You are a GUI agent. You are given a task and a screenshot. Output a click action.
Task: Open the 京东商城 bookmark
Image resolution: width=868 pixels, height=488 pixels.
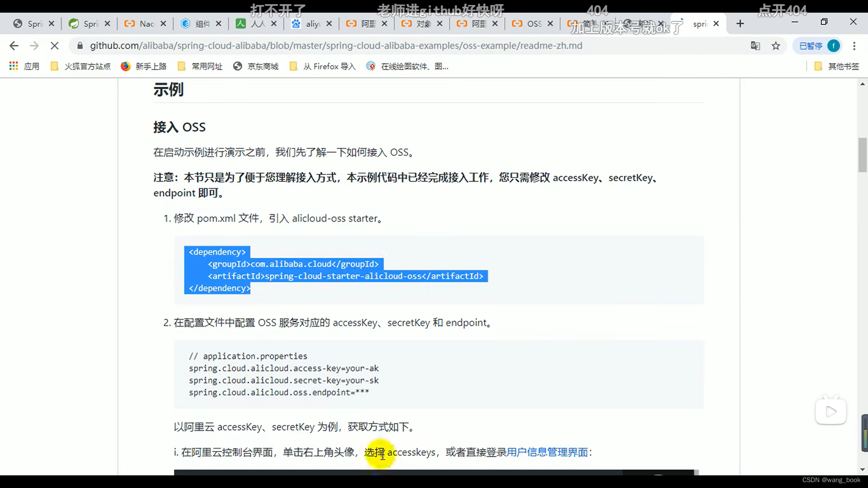tap(256, 66)
